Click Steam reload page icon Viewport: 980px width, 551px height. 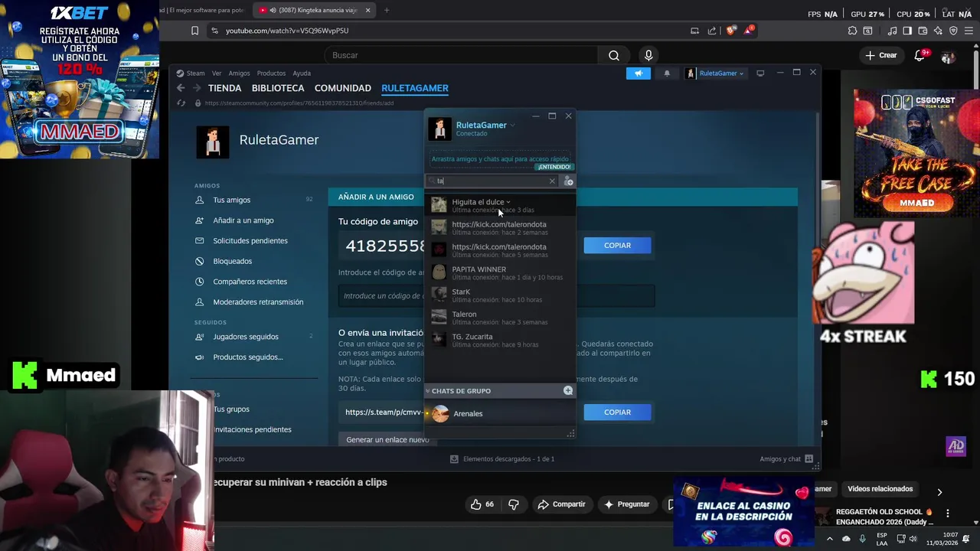(x=181, y=103)
